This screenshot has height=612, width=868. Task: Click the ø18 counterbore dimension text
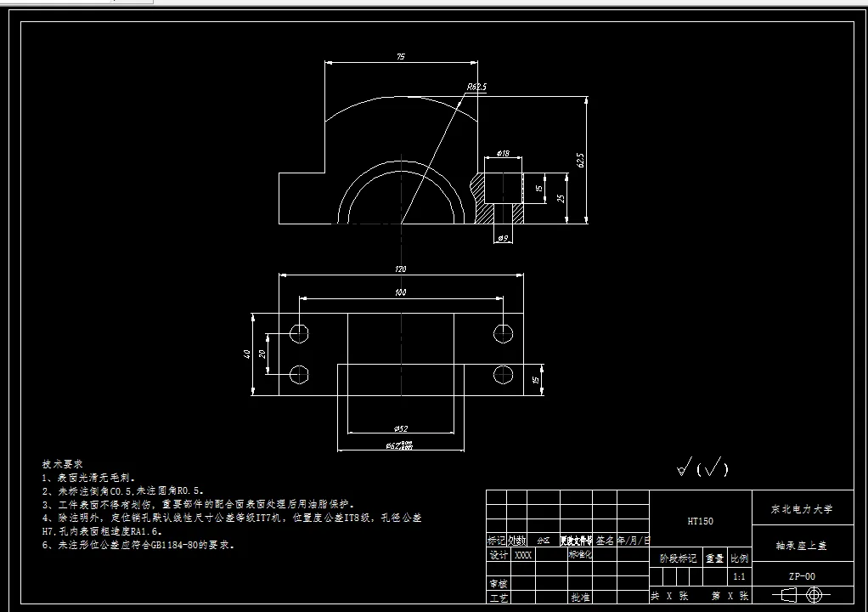point(503,153)
